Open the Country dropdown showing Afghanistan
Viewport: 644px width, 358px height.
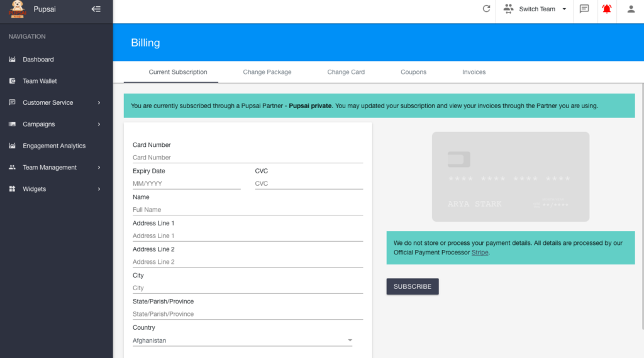(x=242, y=340)
